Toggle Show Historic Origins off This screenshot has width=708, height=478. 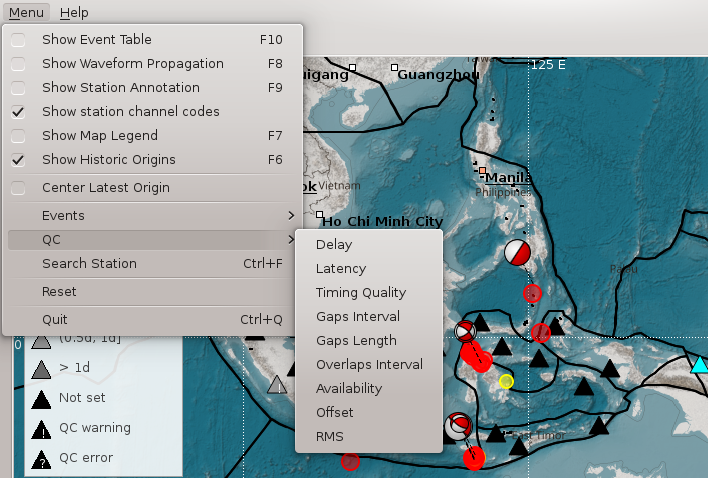tap(19, 160)
